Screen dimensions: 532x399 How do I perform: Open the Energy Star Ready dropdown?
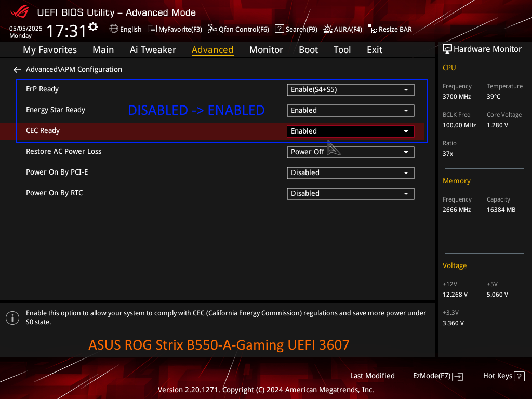pos(351,111)
